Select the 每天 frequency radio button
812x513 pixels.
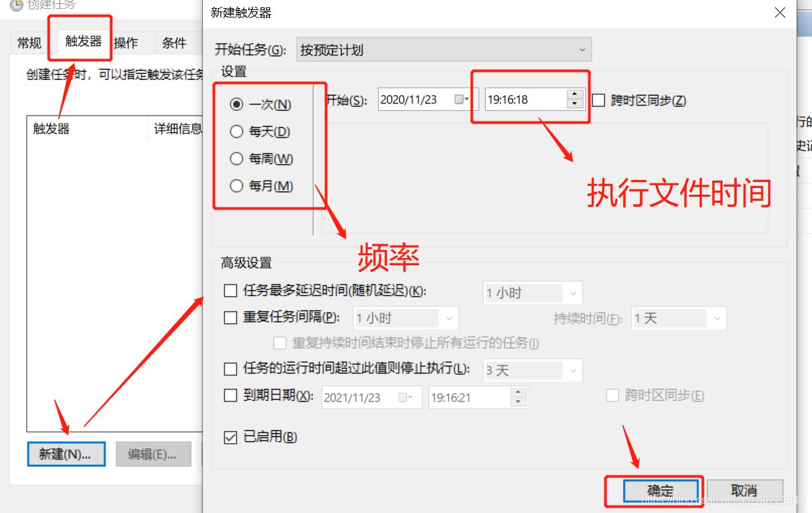[236, 132]
